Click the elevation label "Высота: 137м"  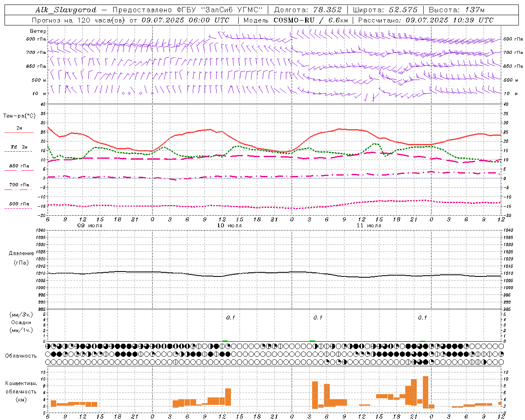tap(457, 10)
